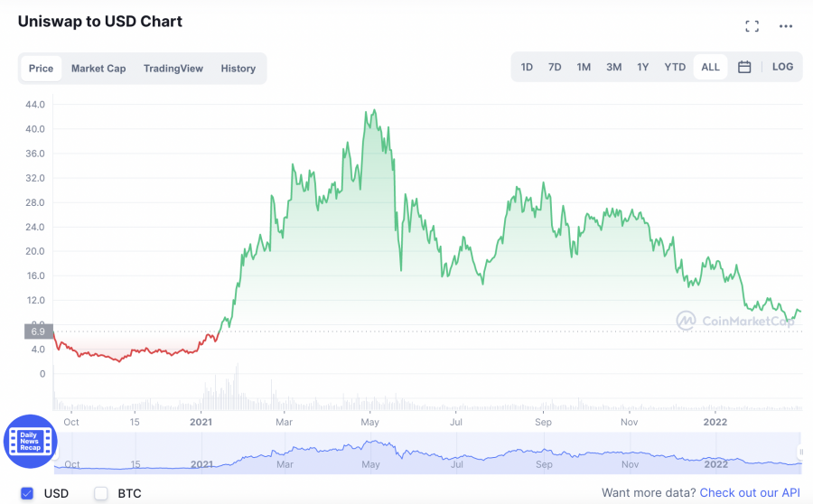Toggle LOG scale on the chart
Screen dimensions: 813x504
point(782,67)
